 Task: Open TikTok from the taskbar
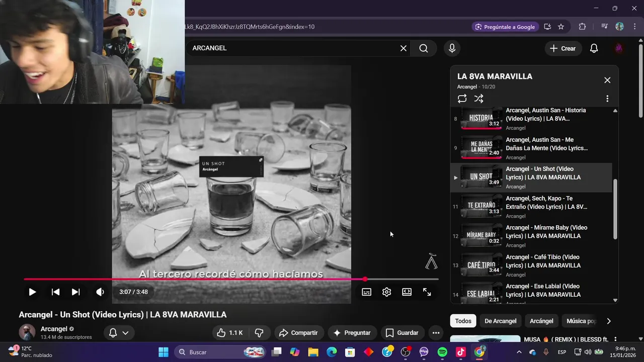[x=461, y=352]
